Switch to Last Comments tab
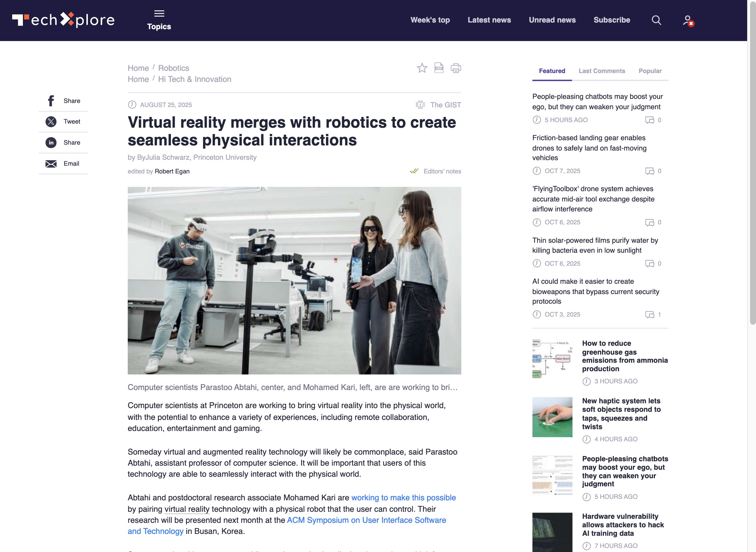The image size is (756, 552). click(x=602, y=71)
